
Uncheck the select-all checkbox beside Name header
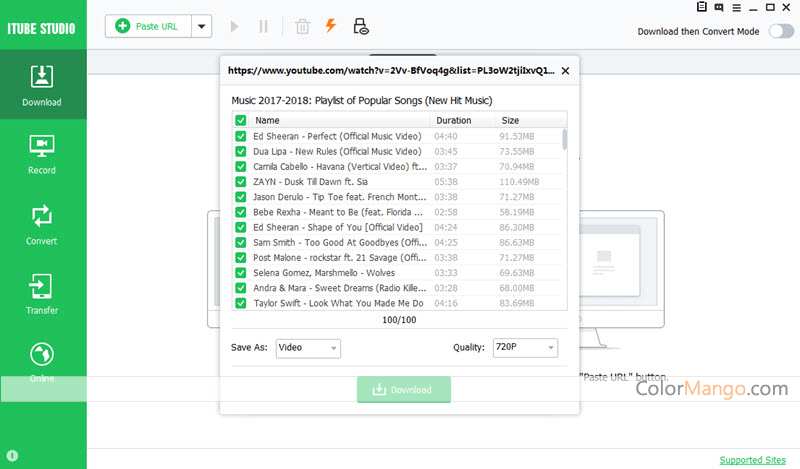coord(240,120)
